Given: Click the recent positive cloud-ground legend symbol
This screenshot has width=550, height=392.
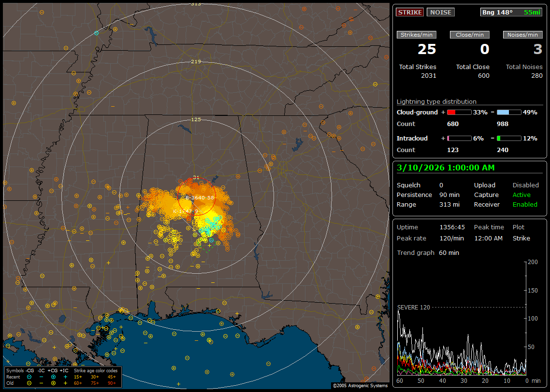Looking at the screenshot, I should pyautogui.click(x=53, y=377).
